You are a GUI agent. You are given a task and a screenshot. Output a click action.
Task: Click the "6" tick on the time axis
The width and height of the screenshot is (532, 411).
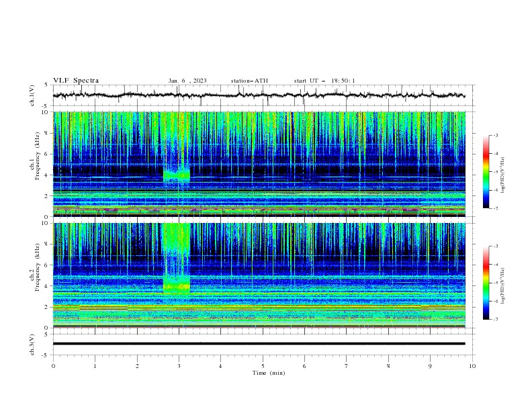305,366
